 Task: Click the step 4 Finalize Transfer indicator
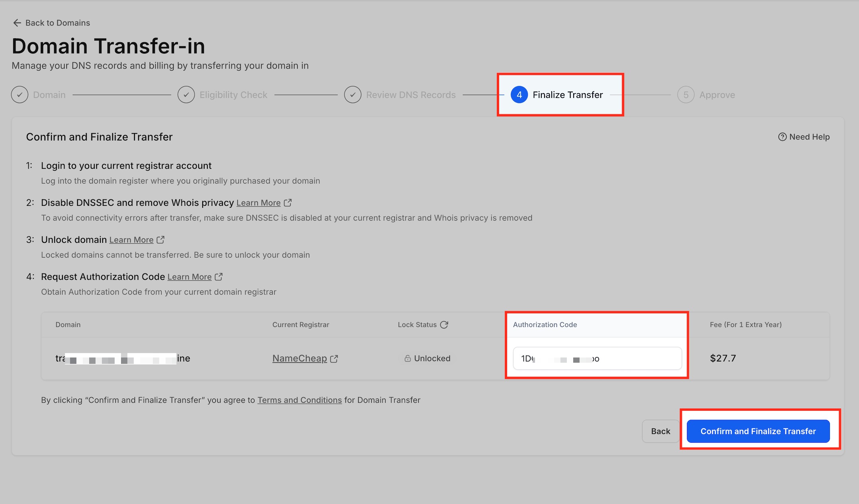[519, 95]
